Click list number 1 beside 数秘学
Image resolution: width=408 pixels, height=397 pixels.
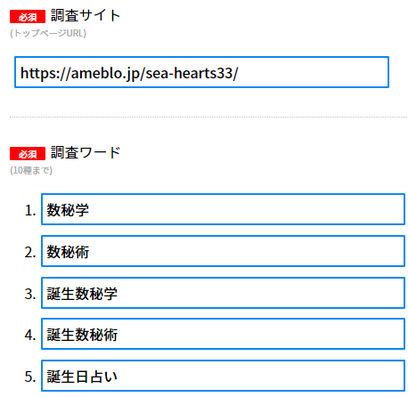coord(30,210)
